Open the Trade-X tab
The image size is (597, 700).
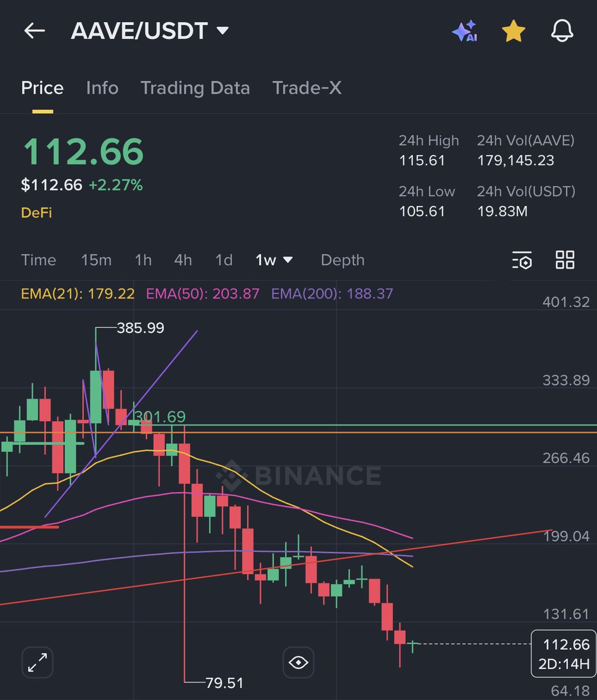click(307, 88)
